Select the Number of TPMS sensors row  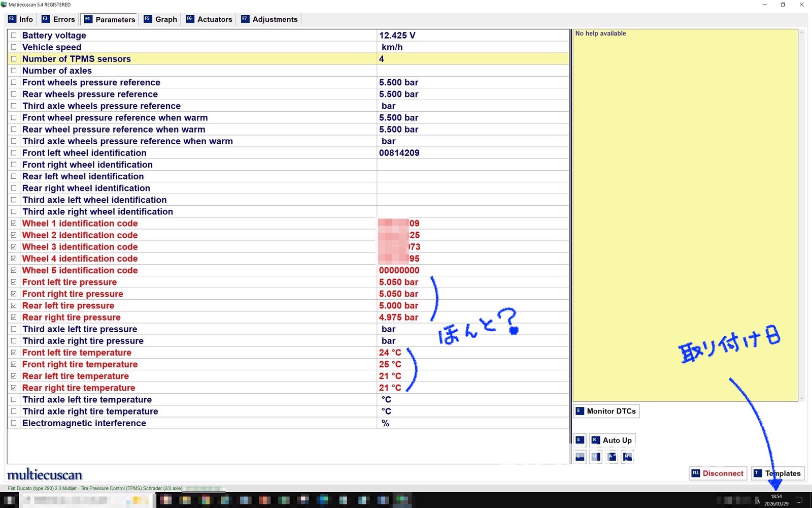(198, 59)
